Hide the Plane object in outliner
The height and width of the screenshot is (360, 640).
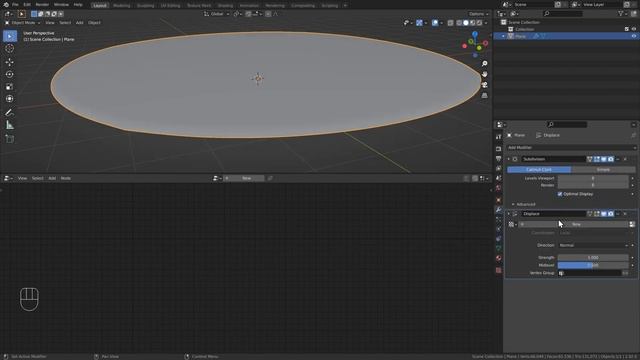point(633,36)
